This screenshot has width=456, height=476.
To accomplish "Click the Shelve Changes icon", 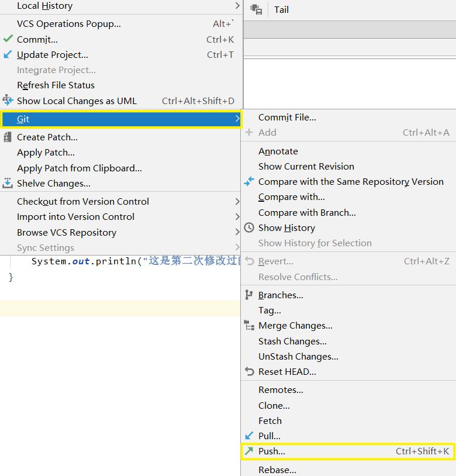I will coord(8,183).
